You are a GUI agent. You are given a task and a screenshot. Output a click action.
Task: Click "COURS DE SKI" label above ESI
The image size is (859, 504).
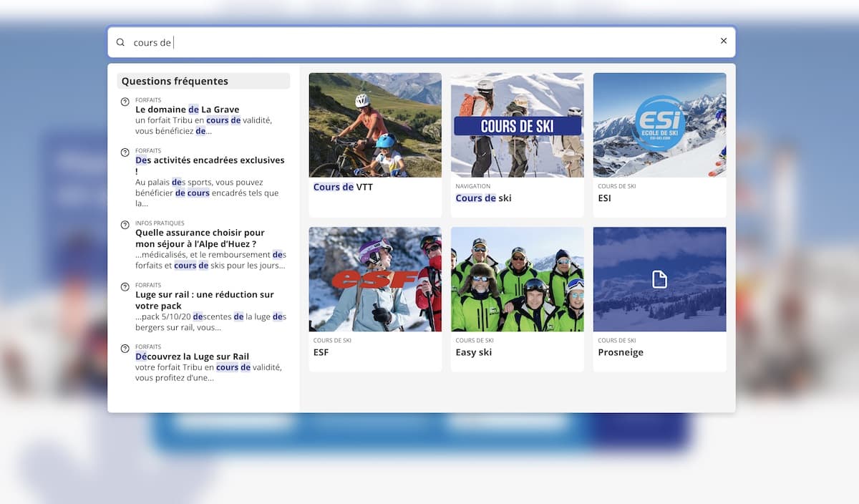[x=617, y=186]
